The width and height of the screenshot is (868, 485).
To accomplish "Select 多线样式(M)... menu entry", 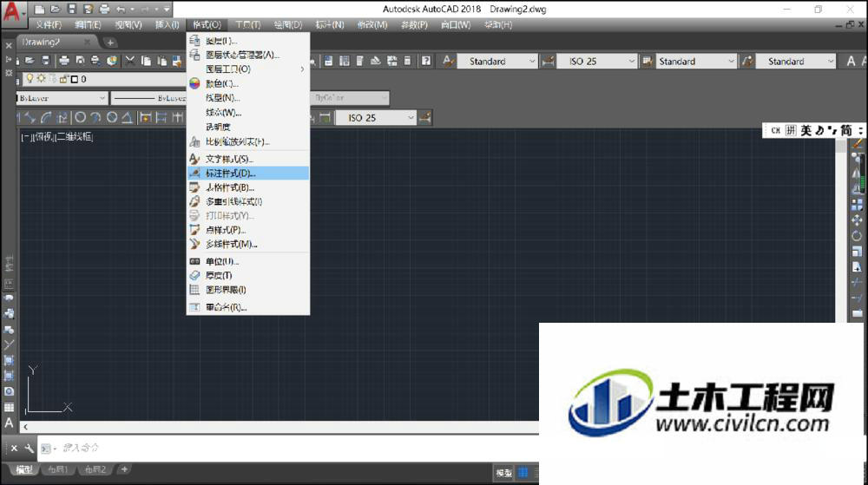I will (248, 244).
